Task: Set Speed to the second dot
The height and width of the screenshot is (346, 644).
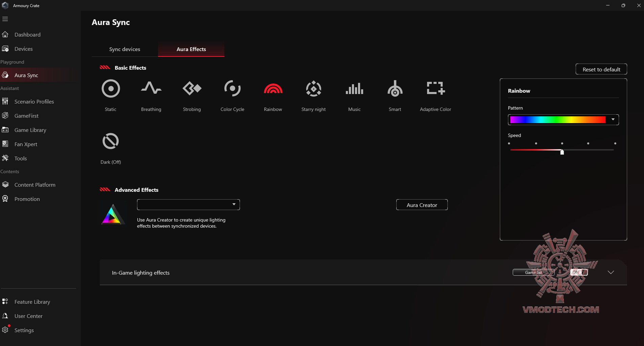Action: click(x=536, y=143)
